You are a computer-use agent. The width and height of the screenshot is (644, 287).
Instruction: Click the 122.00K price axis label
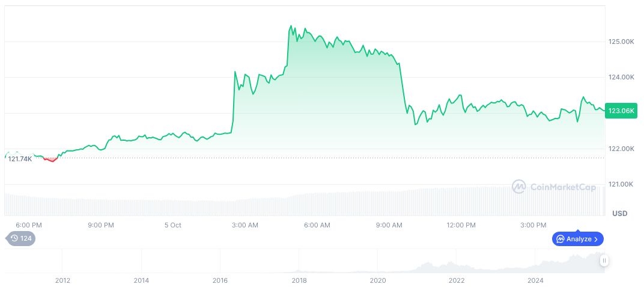click(621, 149)
